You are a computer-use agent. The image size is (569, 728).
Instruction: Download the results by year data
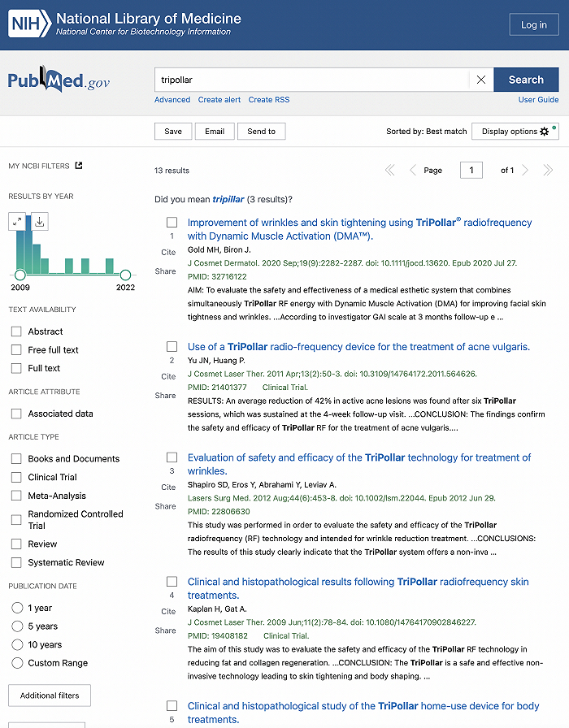(x=40, y=221)
